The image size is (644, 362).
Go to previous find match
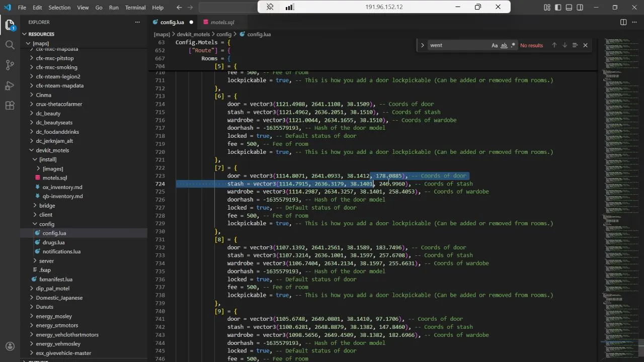tap(554, 45)
